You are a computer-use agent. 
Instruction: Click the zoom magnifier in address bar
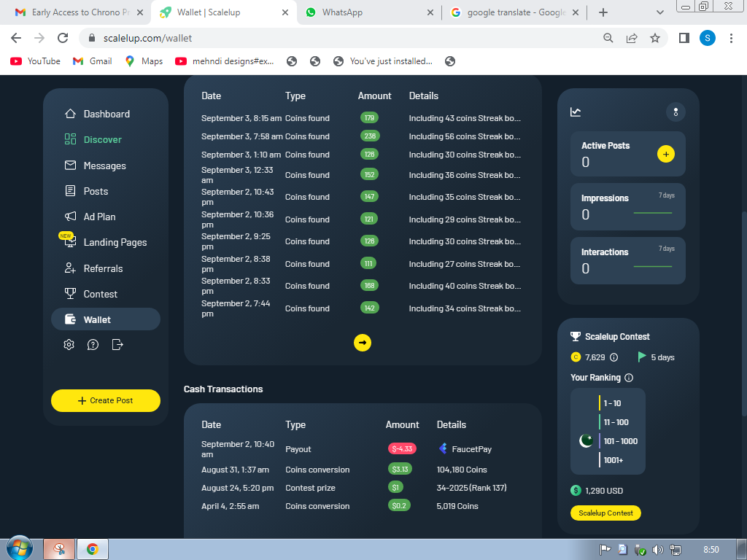pyautogui.click(x=608, y=38)
